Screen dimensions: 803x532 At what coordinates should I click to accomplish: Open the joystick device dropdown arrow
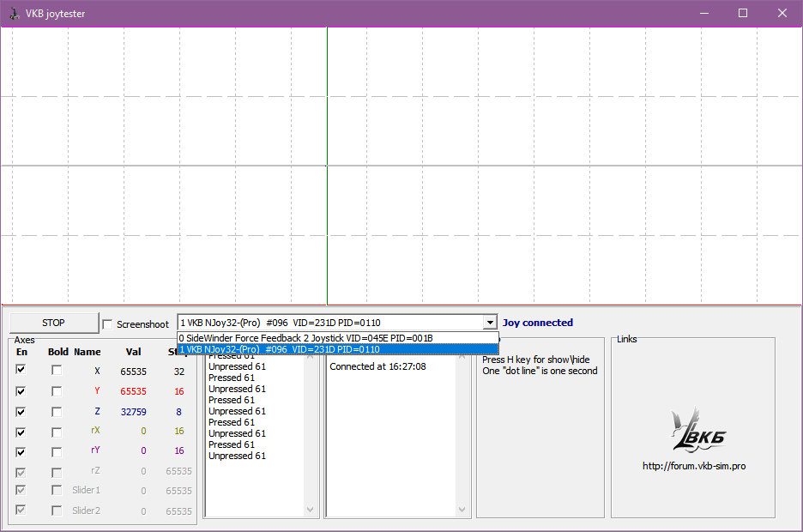[x=490, y=323]
